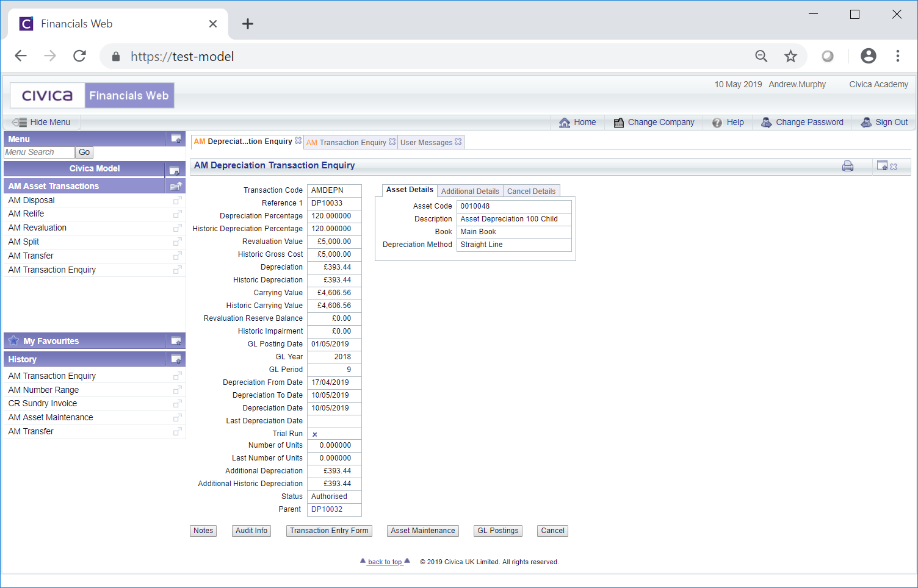Open Chrome three-dot menu
The image size is (918, 588).
[x=897, y=56]
